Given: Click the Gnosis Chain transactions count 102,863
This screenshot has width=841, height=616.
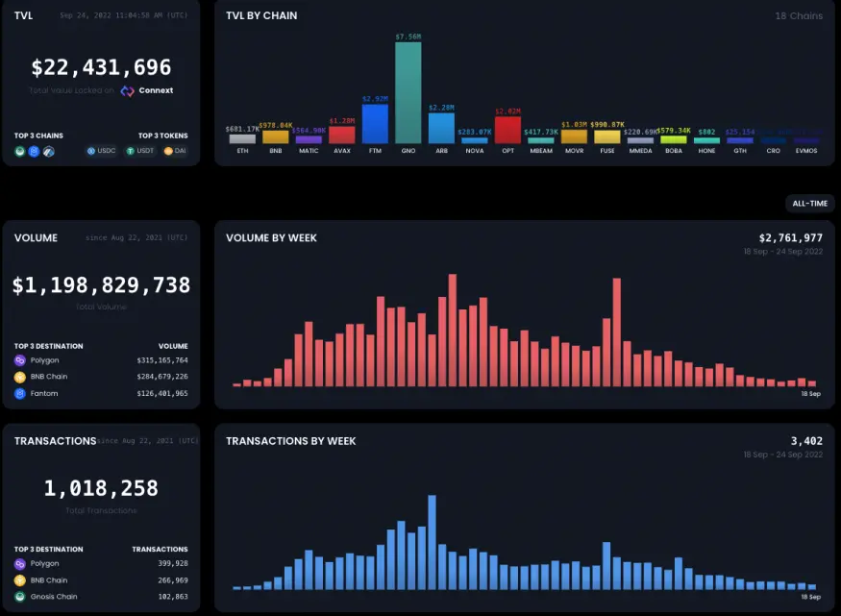Looking at the screenshot, I should pos(173,597).
